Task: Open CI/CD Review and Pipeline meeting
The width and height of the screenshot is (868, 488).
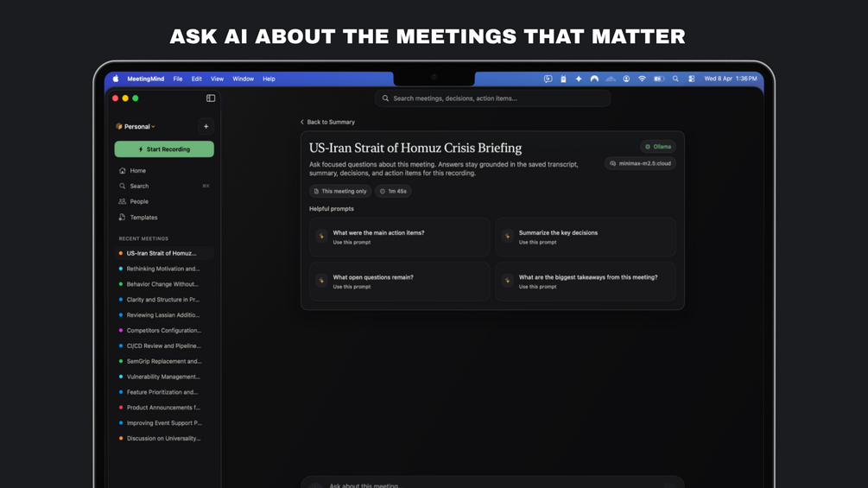Action: 164,345
